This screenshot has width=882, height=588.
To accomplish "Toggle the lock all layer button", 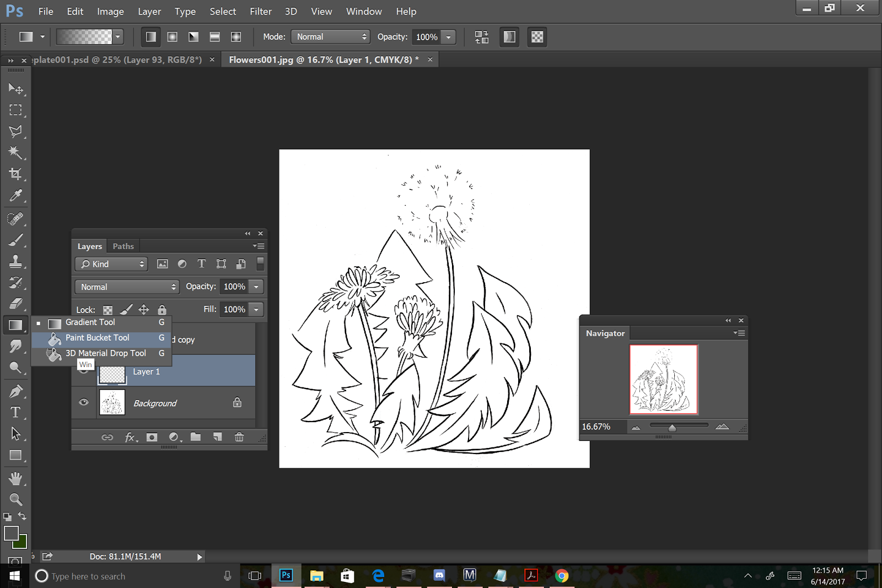I will [162, 310].
